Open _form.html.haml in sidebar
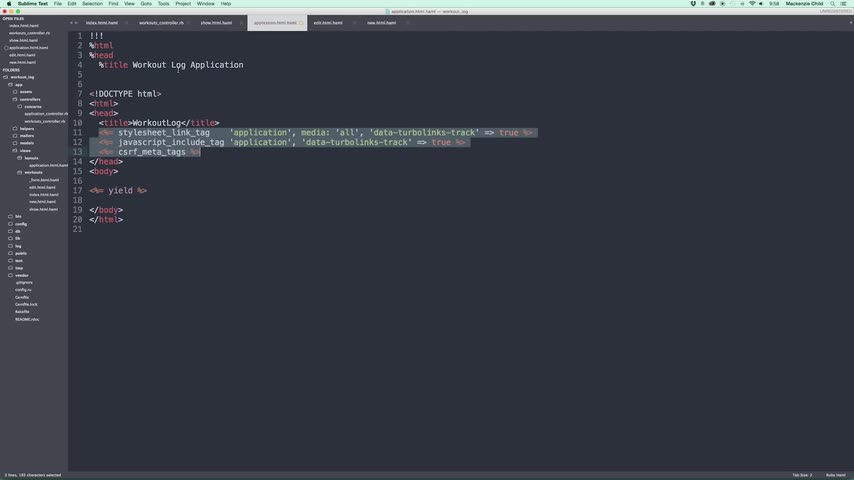 [x=44, y=180]
